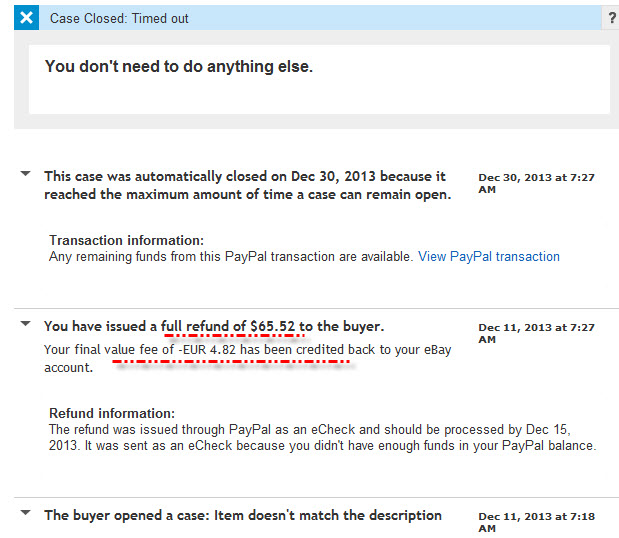Click the 'Case Closed: Timed out' banner title

point(119,18)
